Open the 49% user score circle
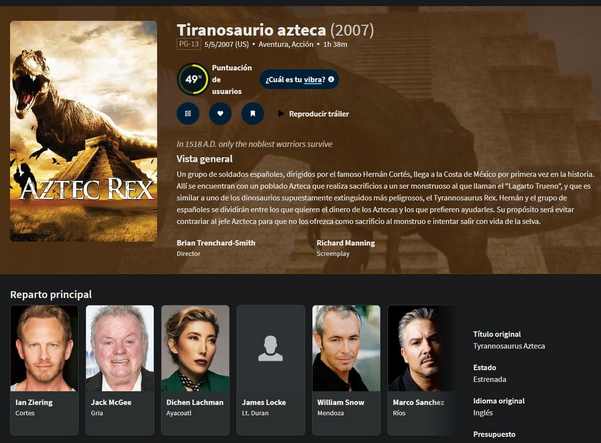The width and height of the screenshot is (601, 443). click(192, 79)
